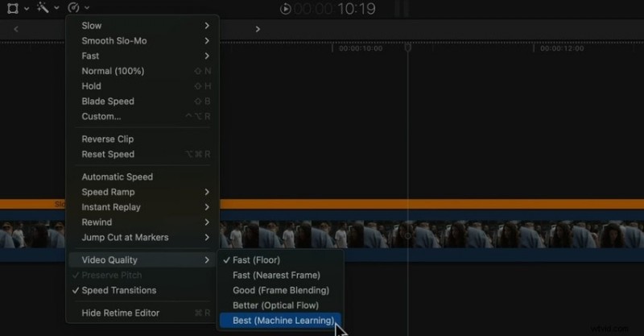644x336 pixels.
Task: Choose Normal (100%) speed
Action: pyautogui.click(x=142, y=71)
